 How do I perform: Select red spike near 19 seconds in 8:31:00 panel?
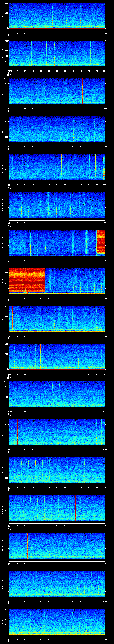click(40, 15)
